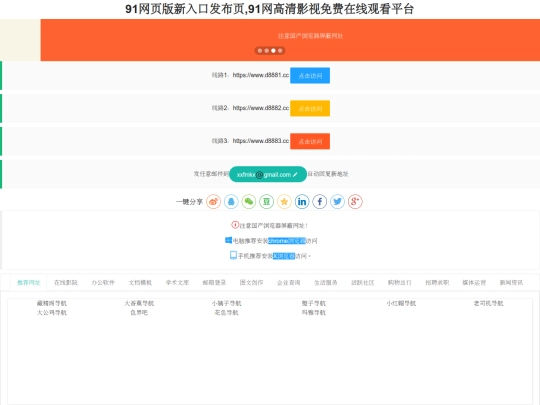Open the https://www.d8881.cc address

[x=261, y=75]
